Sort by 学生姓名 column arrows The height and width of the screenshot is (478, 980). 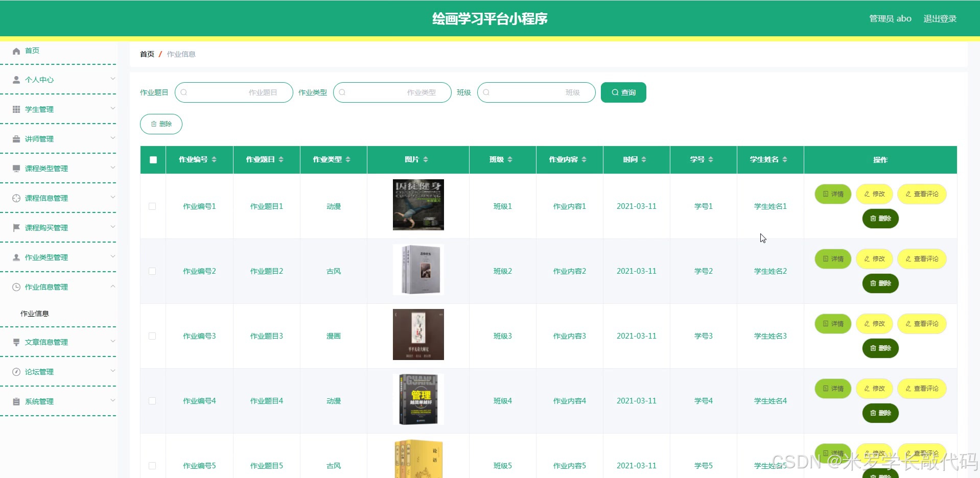coord(785,160)
